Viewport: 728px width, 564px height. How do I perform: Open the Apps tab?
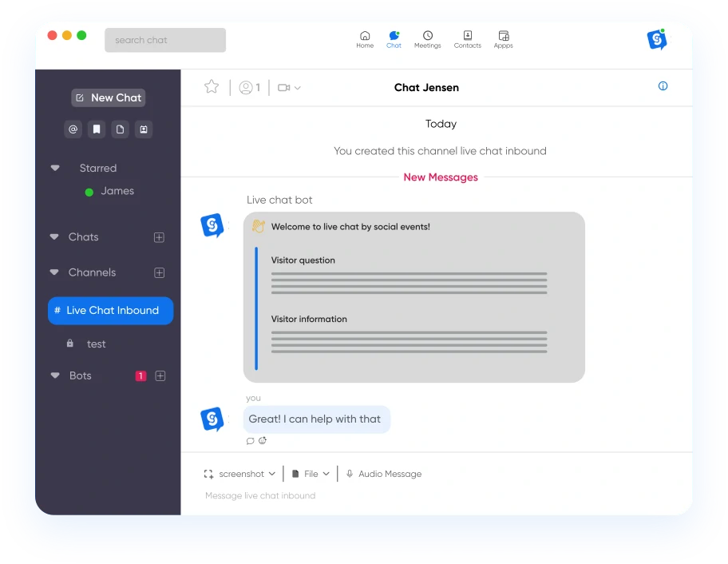click(503, 39)
